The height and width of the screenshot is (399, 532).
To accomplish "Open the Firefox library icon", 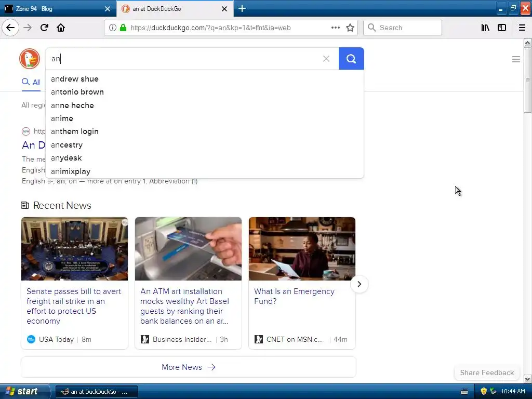I will (485, 28).
